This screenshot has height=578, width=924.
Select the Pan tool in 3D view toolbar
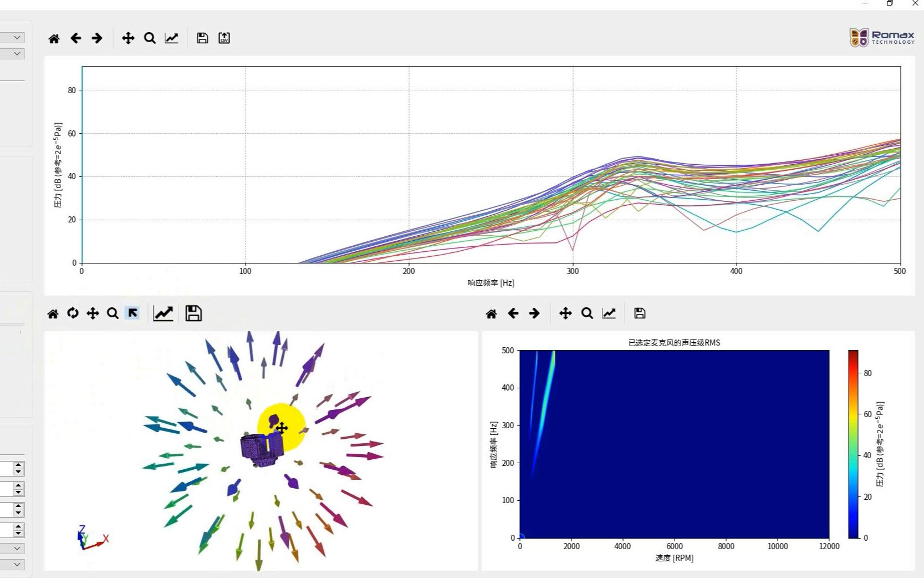pyautogui.click(x=93, y=313)
